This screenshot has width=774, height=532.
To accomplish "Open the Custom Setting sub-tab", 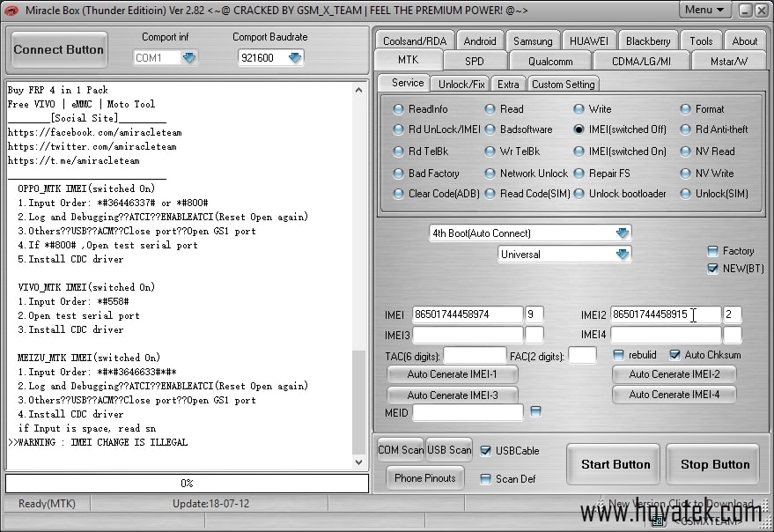I will (564, 84).
